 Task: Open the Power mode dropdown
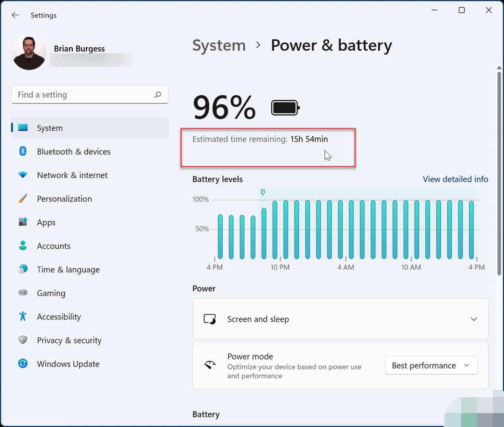pos(431,365)
